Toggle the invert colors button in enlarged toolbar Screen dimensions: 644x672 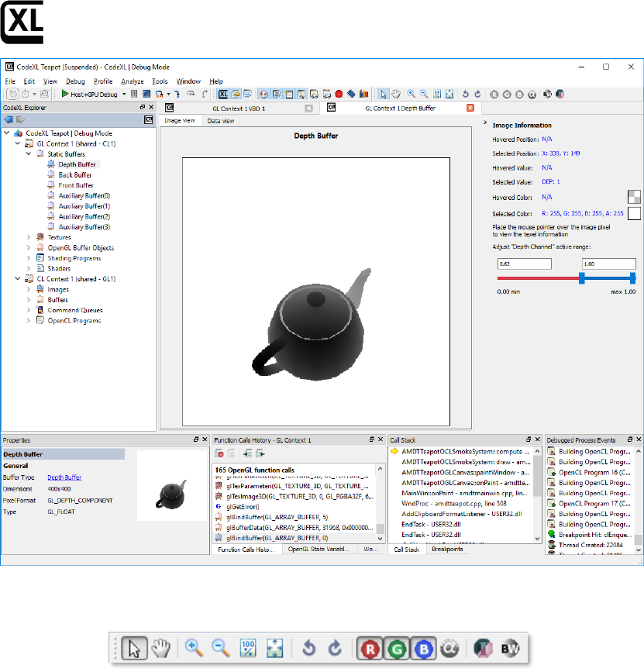click(x=484, y=649)
